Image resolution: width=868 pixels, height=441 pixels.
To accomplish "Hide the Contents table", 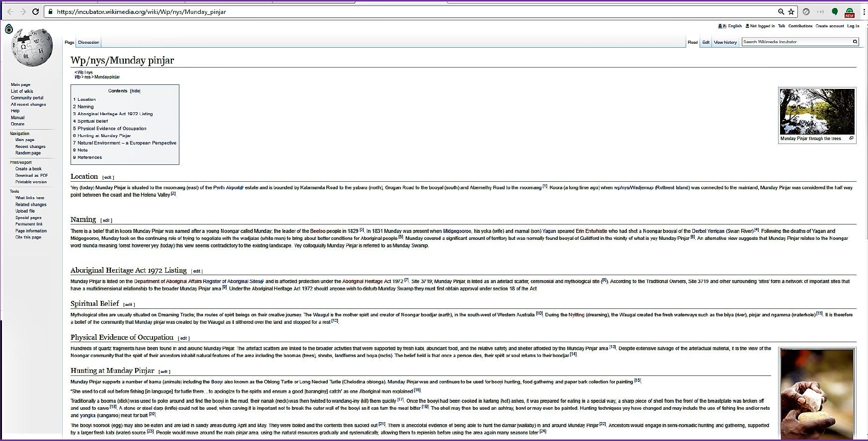I will [x=135, y=91].
